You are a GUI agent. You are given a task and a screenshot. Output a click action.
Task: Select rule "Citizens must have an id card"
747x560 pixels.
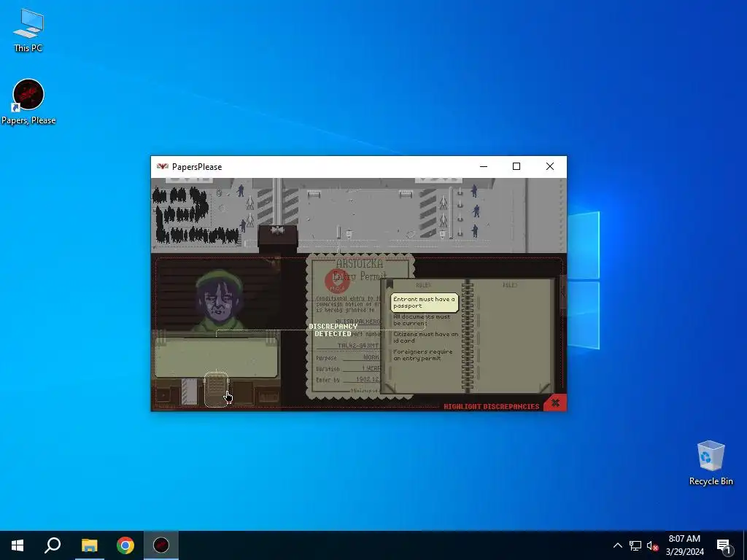425,337
